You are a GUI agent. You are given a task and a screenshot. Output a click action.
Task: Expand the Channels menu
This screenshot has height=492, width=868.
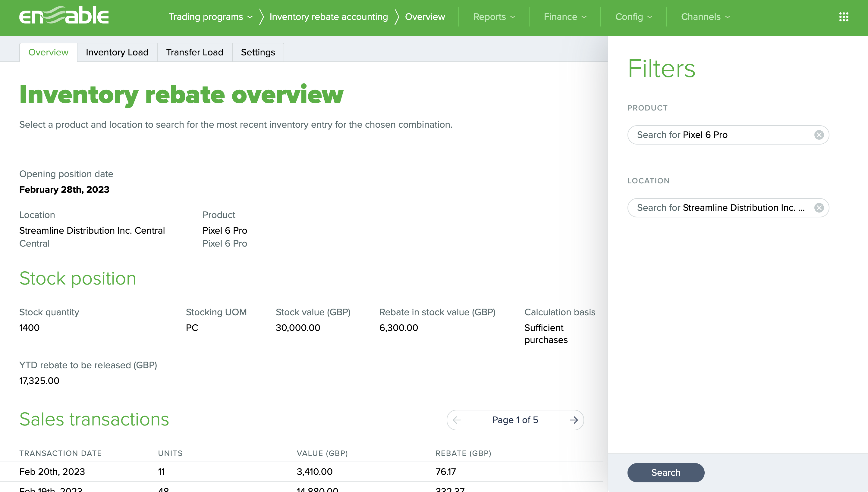pos(705,17)
